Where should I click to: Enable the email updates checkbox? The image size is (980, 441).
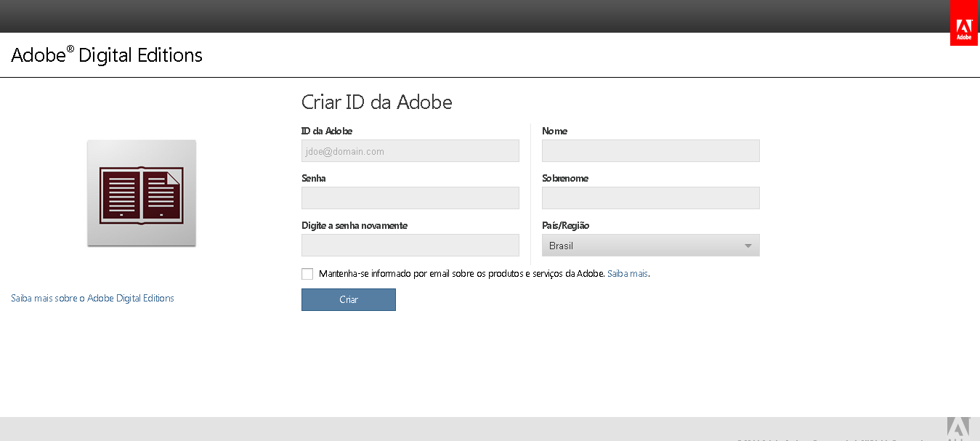click(307, 274)
